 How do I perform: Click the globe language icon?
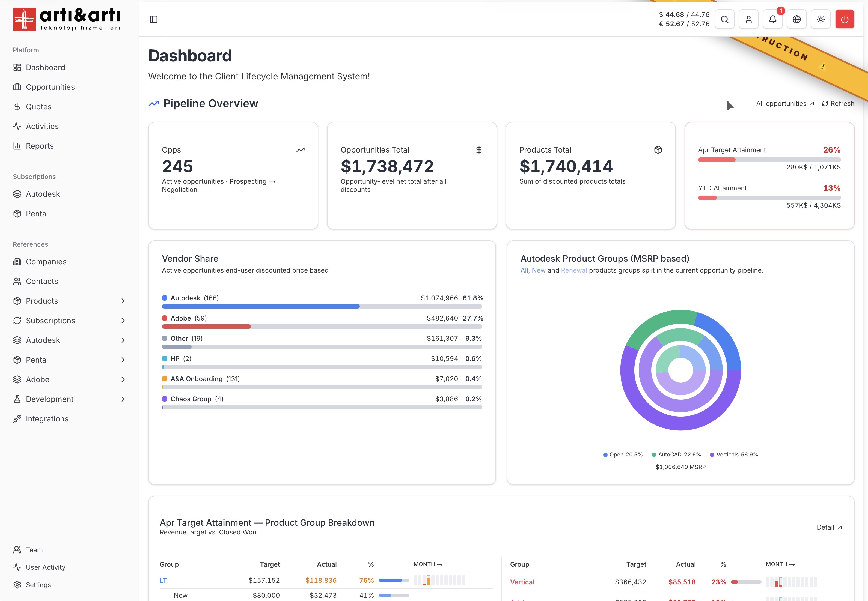click(x=796, y=19)
